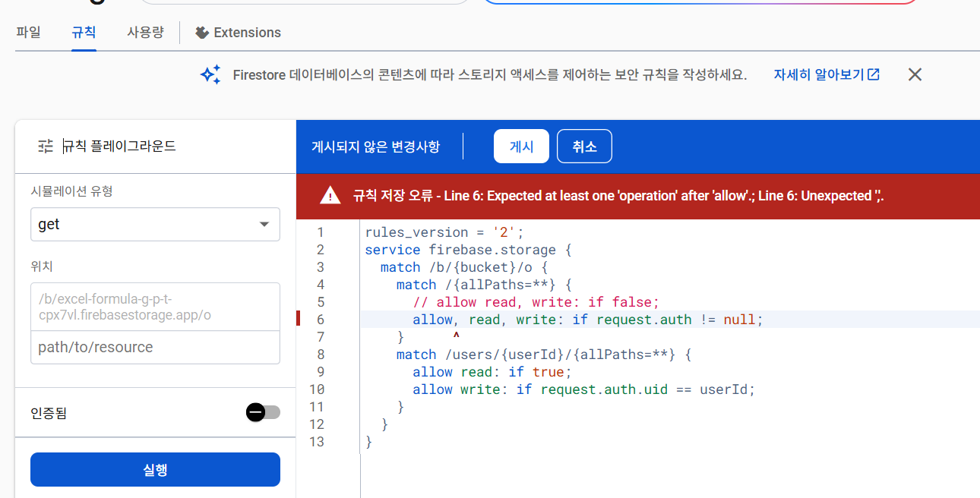Click the path/to/resource input field
This screenshot has height=498, width=980.
click(x=155, y=347)
